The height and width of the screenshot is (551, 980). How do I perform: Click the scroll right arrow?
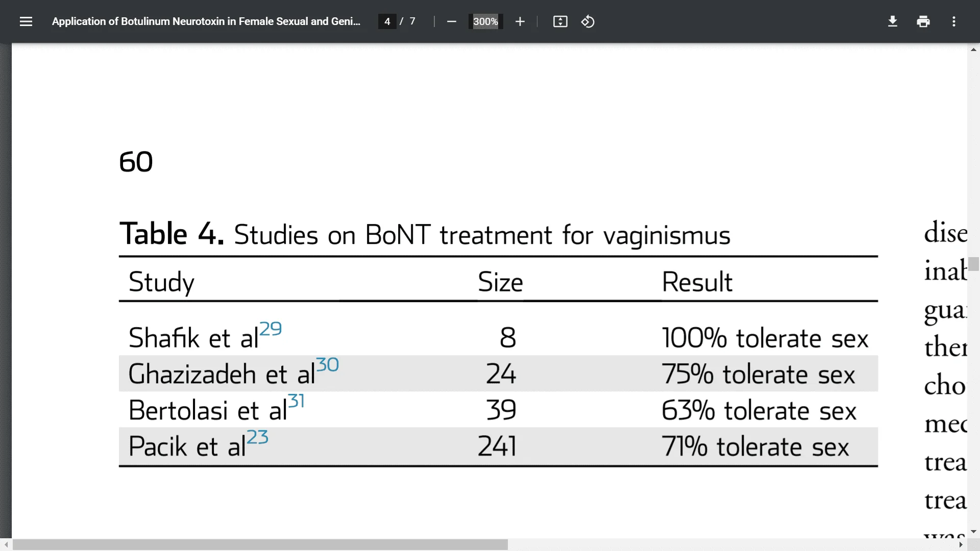(x=961, y=545)
